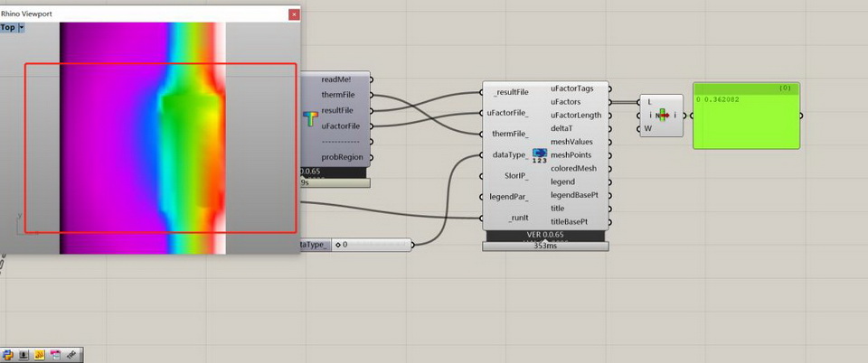Click the yellow feed icon in bottom toolbar
The width and height of the screenshot is (868, 363).
click(x=40, y=354)
